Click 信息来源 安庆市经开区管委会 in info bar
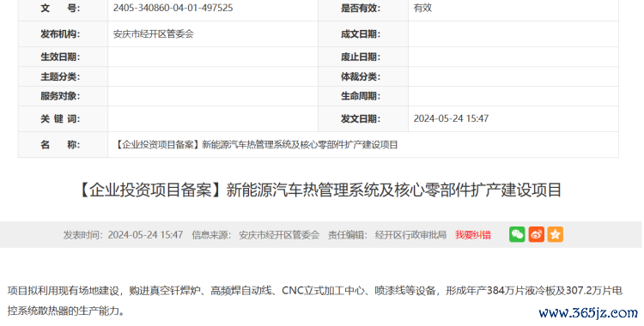This screenshot has width=644, height=326. 256,235
